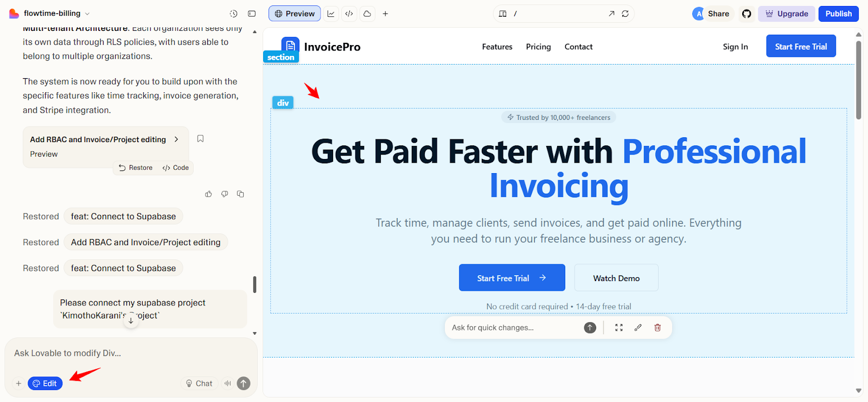
Task: Give a thumbs down to the response
Action: pyautogui.click(x=225, y=194)
